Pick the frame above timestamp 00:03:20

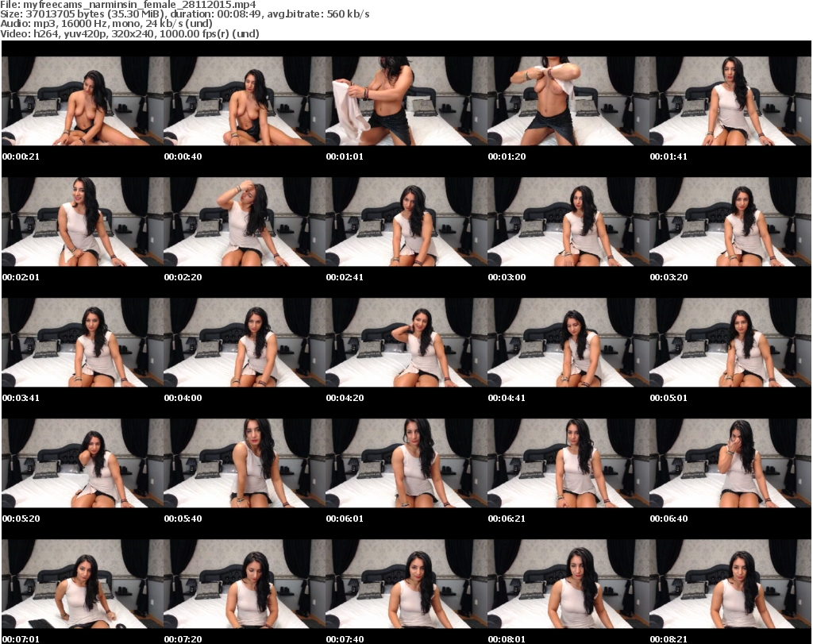click(x=730, y=222)
